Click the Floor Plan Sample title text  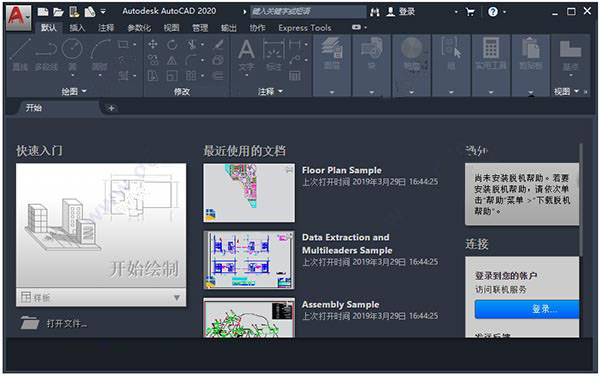tap(342, 170)
